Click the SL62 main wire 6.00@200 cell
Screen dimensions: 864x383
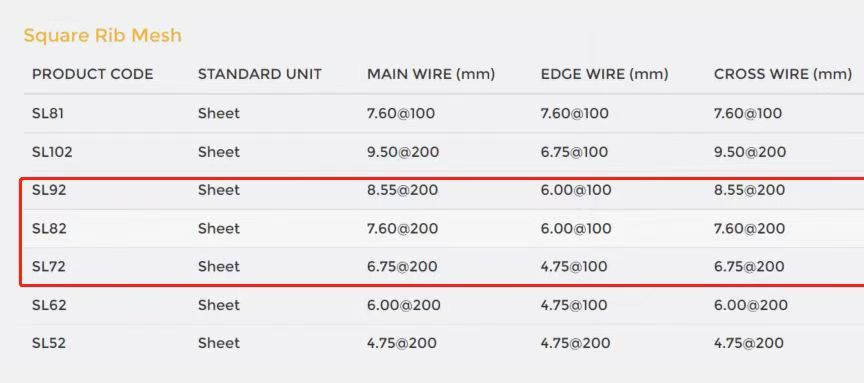click(404, 305)
